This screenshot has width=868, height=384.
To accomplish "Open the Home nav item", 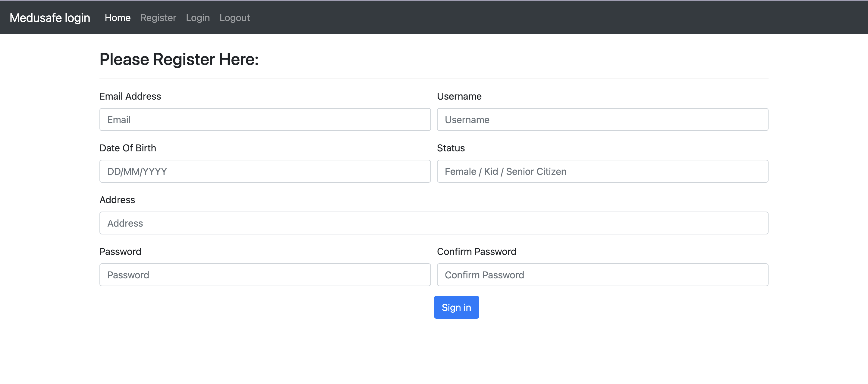I will (117, 17).
